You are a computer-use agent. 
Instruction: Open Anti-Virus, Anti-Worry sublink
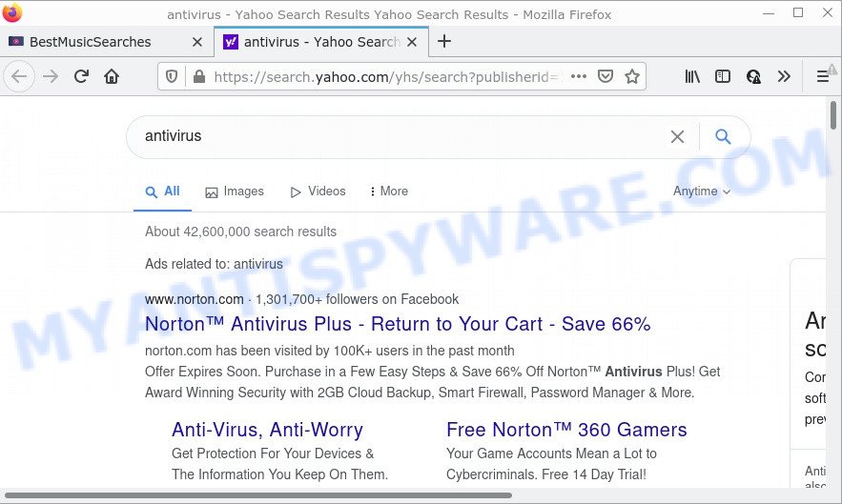click(x=267, y=430)
